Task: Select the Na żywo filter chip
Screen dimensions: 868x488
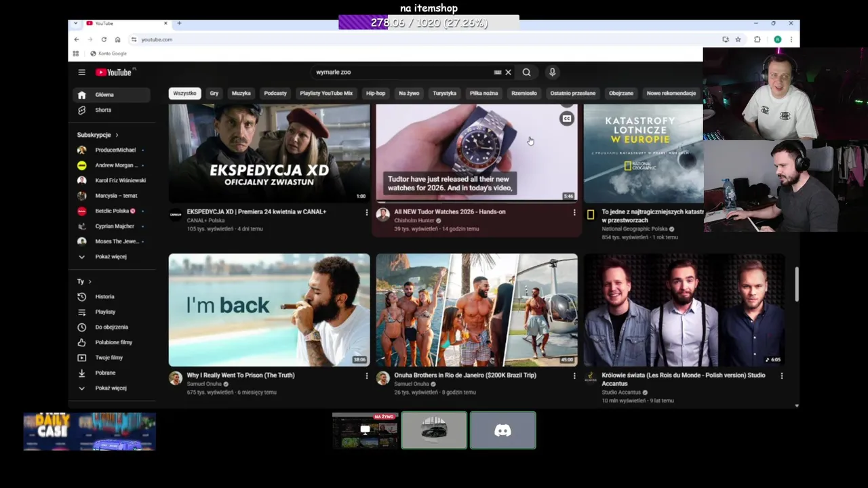Action: tap(409, 93)
